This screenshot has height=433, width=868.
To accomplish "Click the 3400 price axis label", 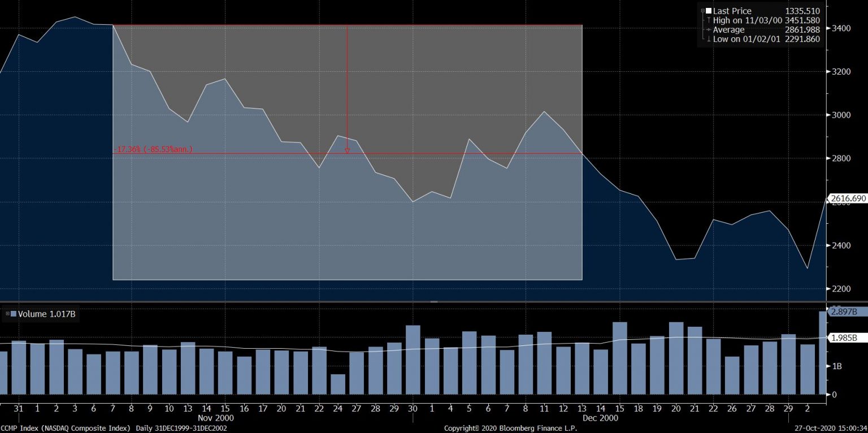I will click(841, 28).
